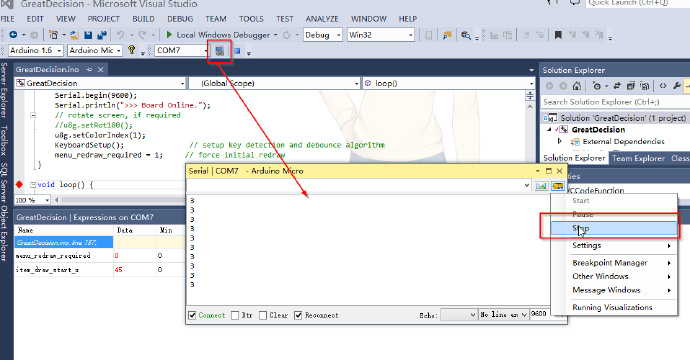This screenshot has height=360, width=690.
Task: Open the Win32 platform dropdown
Action: point(411,35)
